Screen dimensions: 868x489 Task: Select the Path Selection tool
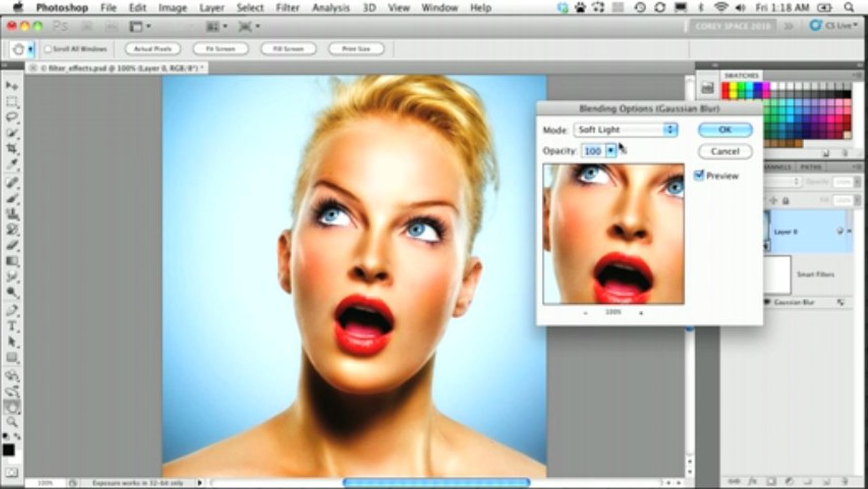[12, 342]
